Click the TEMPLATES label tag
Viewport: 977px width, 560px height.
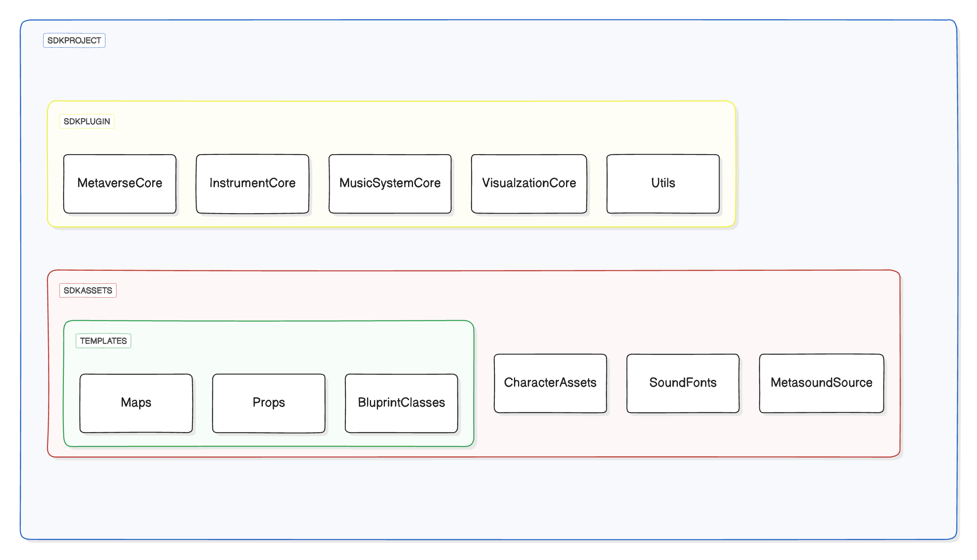click(103, 341)
